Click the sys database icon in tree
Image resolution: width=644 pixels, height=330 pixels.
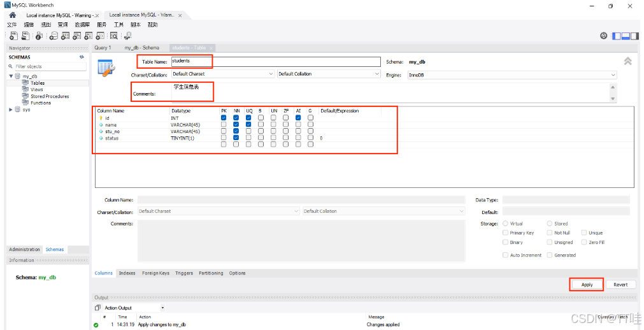tap(18, 110)
